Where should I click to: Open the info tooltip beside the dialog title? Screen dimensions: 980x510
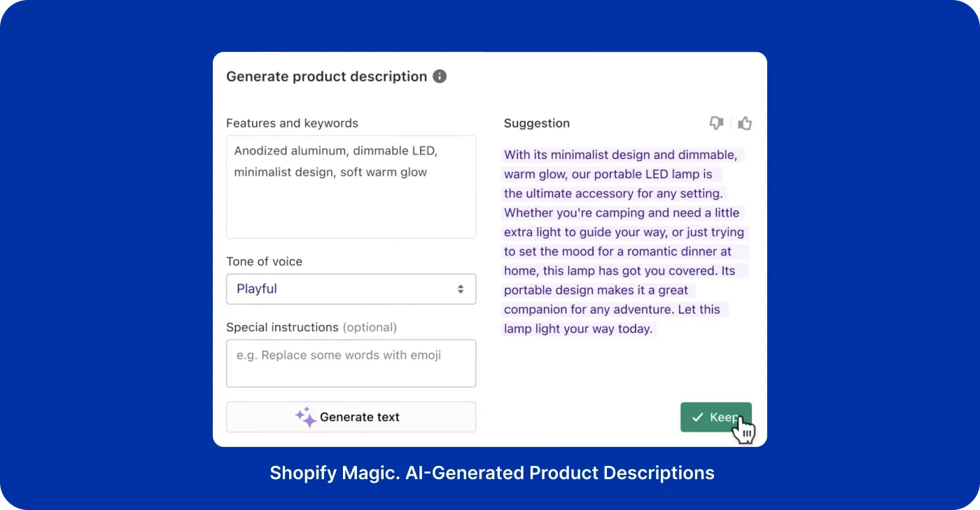tap(440, 76)
